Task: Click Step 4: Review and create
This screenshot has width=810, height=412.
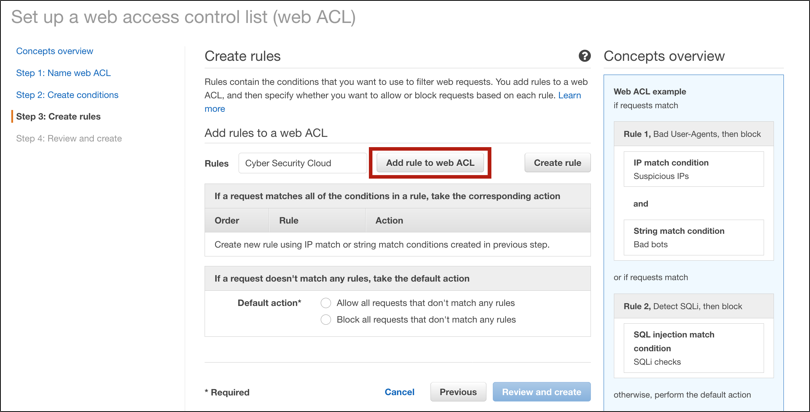Action: (69, 139)
